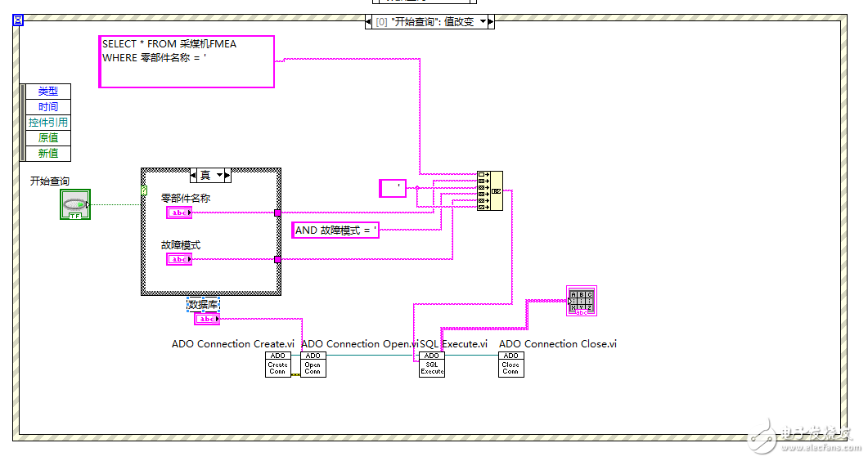Go to previous event case arrow

(369, 21)
